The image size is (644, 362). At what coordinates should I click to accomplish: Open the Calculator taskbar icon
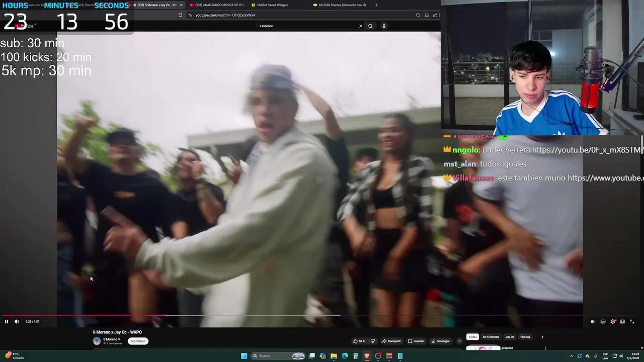pyautogui.click(x=356, y=356)
